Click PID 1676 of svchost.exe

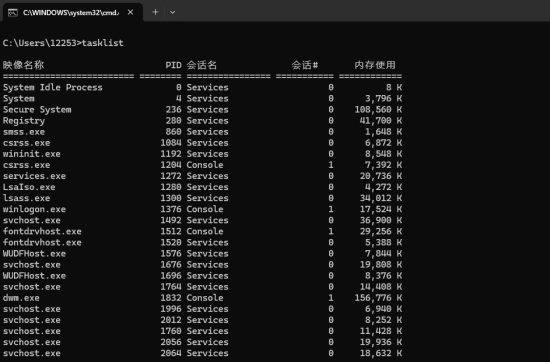171,265
